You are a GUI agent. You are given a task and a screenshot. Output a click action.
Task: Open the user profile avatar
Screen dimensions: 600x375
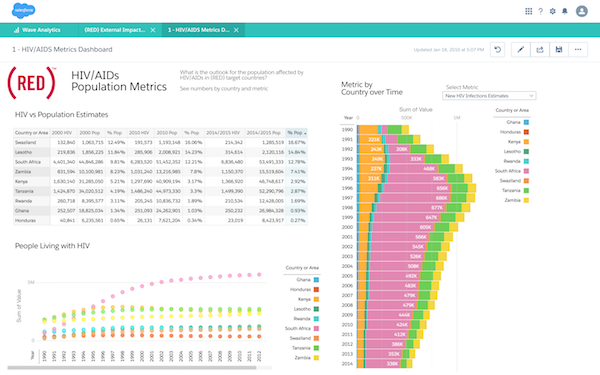582,11
